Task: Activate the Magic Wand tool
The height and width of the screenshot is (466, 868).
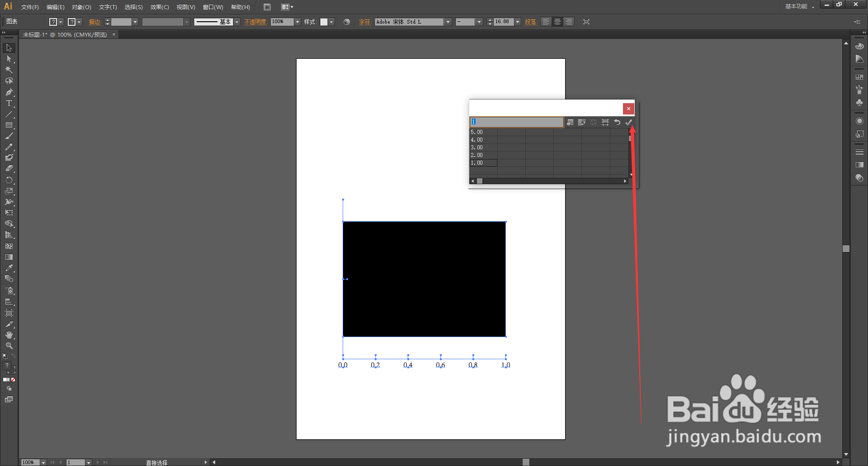Action: pos(9,70)
